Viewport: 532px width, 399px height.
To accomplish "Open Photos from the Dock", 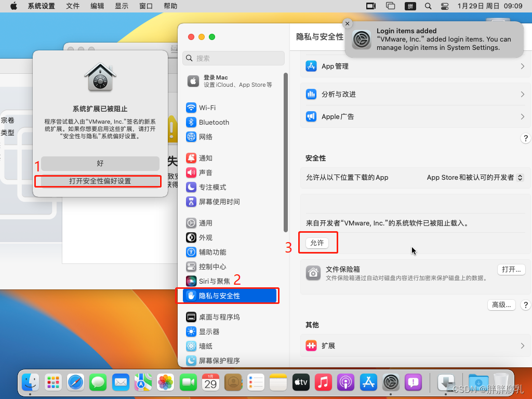I will click(x=166, y=382).
